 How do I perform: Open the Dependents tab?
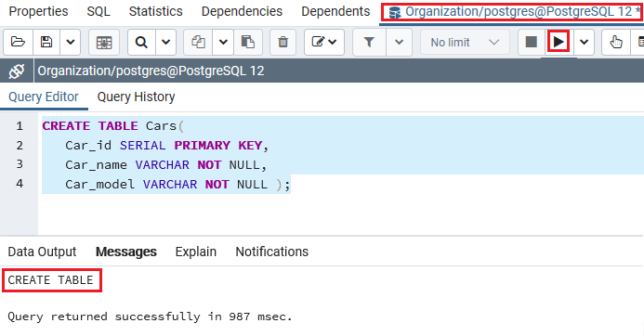335,11
